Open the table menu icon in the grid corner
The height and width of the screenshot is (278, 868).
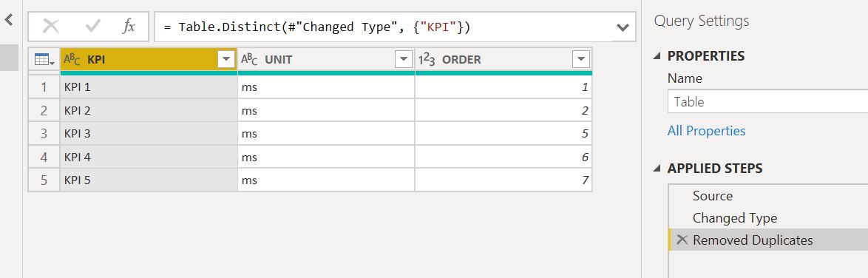pos(44,59)
